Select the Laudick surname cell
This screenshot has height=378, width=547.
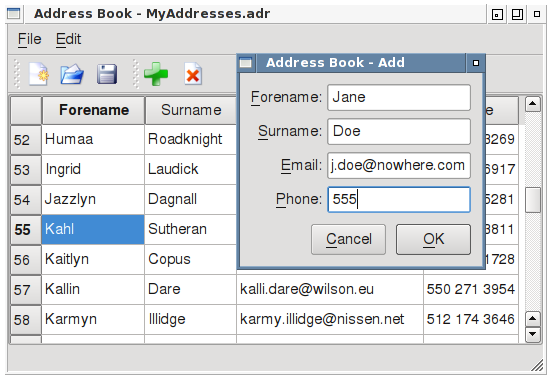(x=190, y=169)
